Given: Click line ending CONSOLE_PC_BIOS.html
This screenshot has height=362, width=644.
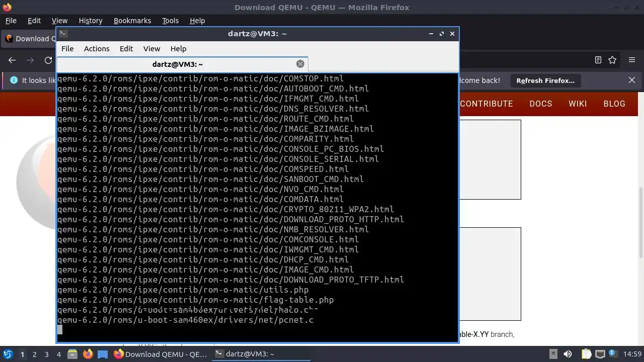Looking at the screenshot, I should (x=220, y=149).
